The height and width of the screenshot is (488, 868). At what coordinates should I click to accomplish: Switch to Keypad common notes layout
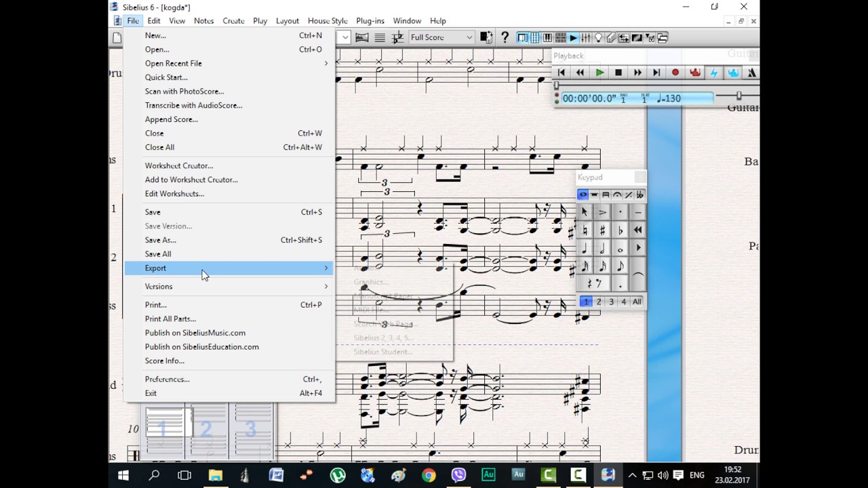[x=583, y=195]
